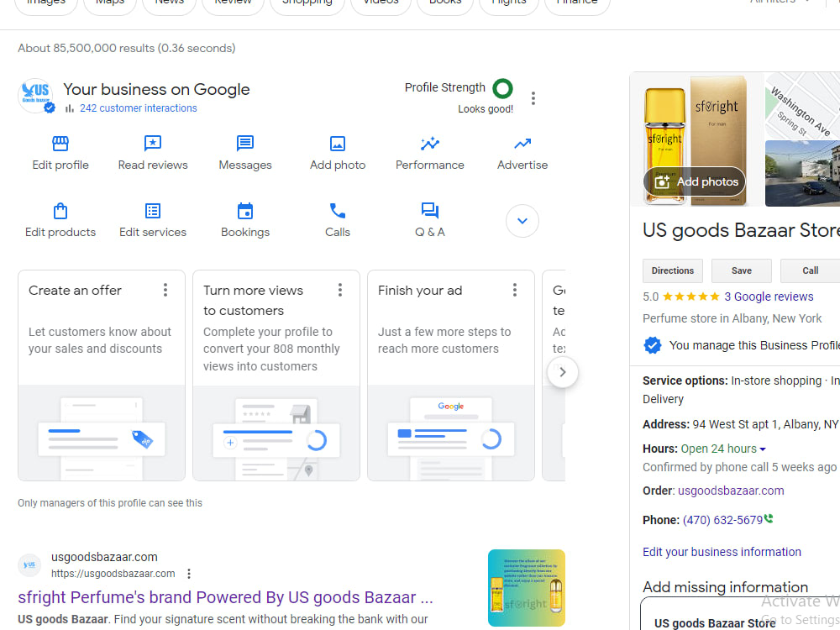
Task: Switch to the Videos search tab
Action: tap(381, 3)
